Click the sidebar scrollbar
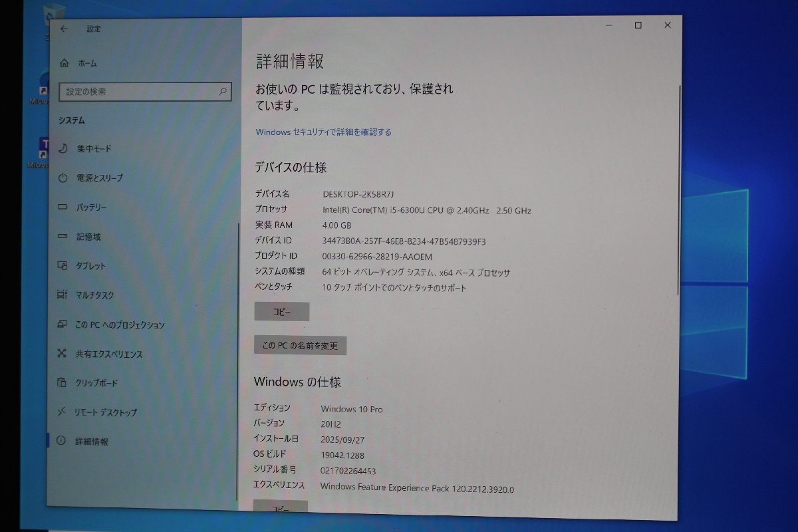This screenshot has height=532, width=798. (x=237, y=362)
